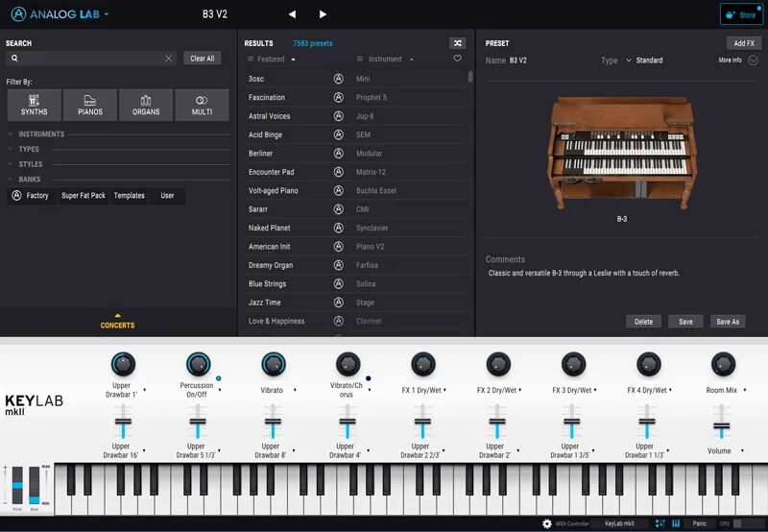Delete the current preset

(643, 322)
